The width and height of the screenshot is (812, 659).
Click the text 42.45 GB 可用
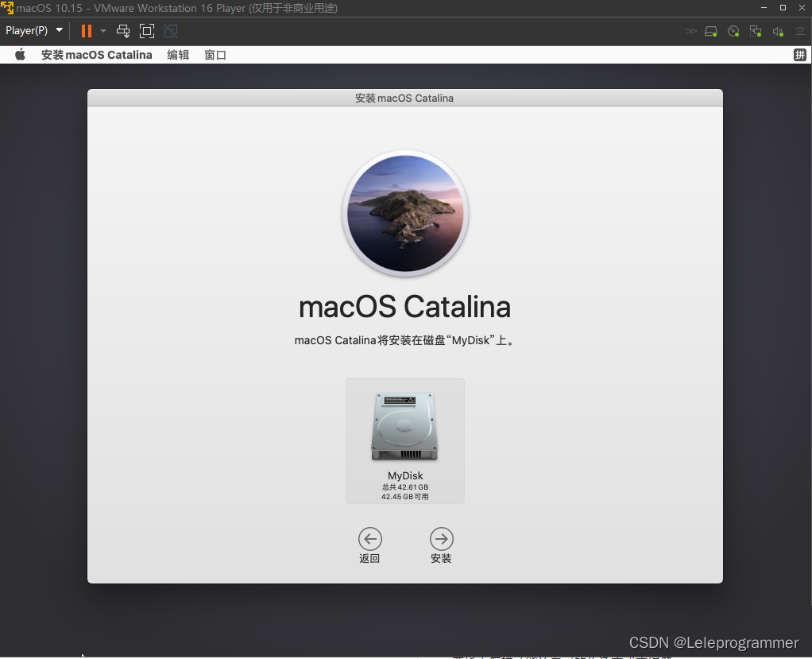[x=405, y=497]
